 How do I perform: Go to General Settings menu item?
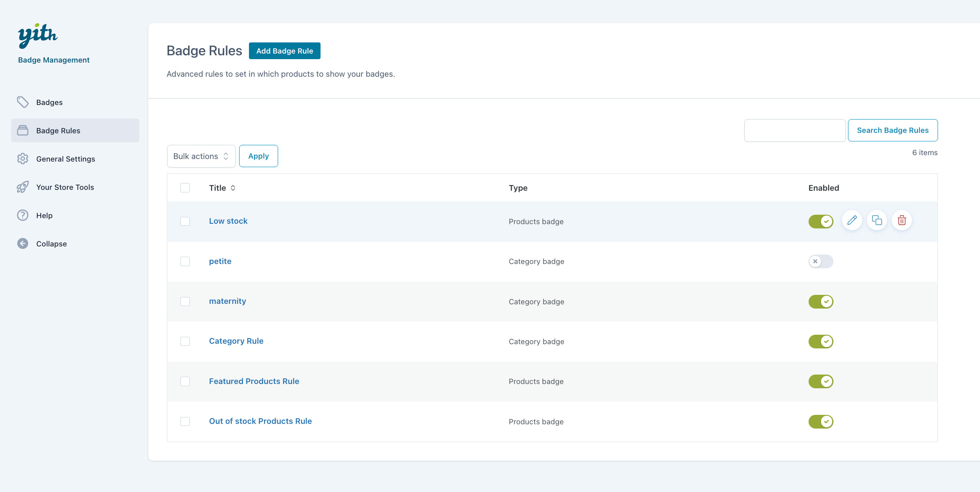pyautogui.click(x=66, y=159)
